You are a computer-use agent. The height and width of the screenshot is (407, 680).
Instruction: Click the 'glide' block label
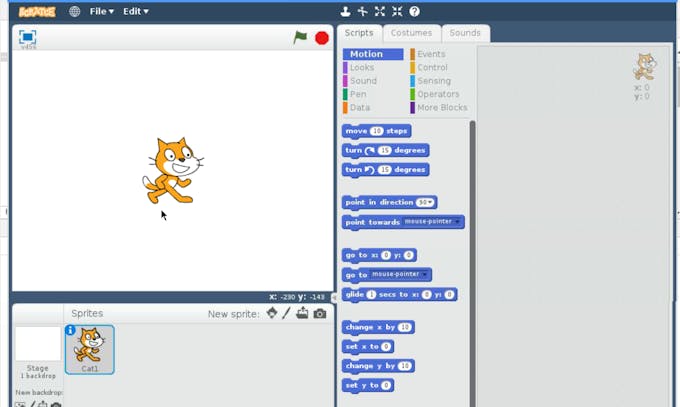pos(355,294)
